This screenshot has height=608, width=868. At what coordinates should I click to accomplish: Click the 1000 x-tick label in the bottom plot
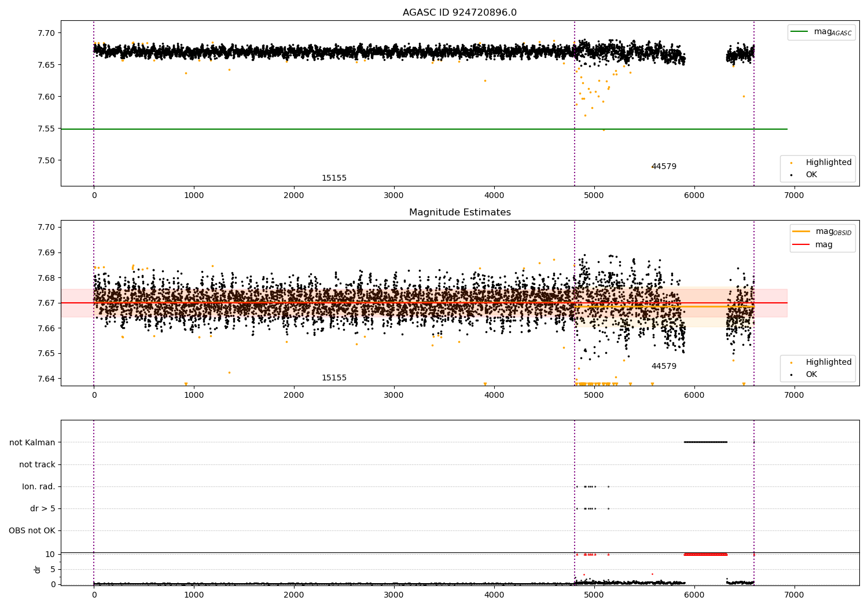[194, 595]
